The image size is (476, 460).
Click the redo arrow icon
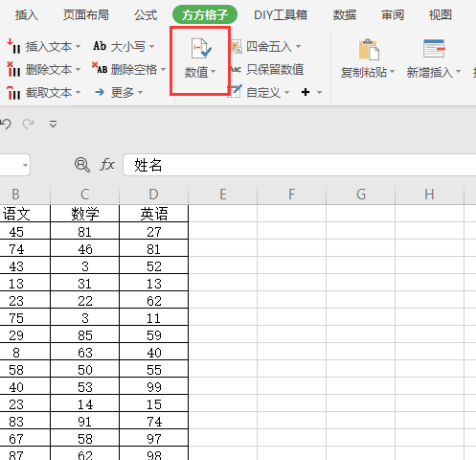click(28, 124)
